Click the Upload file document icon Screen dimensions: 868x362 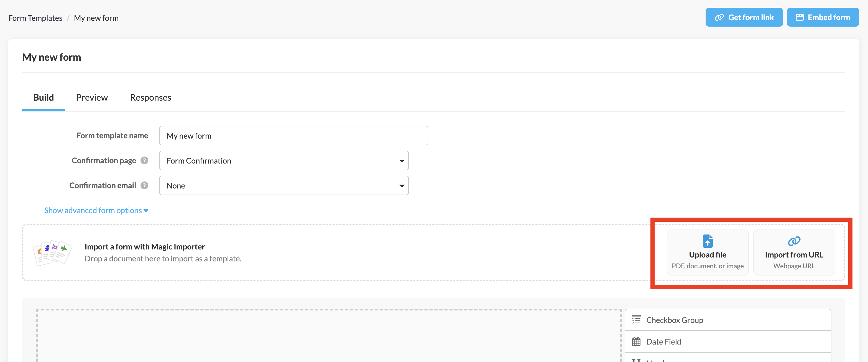click(x=708, y=241)
